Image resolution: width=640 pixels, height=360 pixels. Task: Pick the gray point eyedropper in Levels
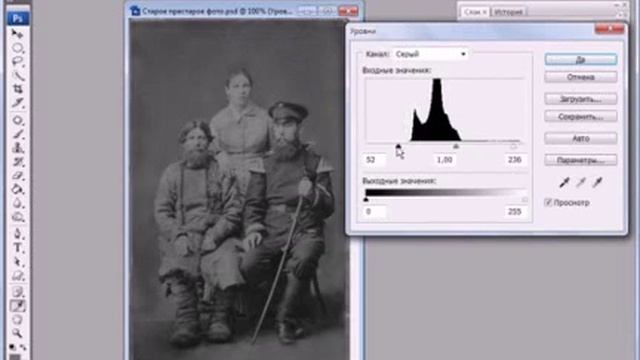click(x=581, y=182)
